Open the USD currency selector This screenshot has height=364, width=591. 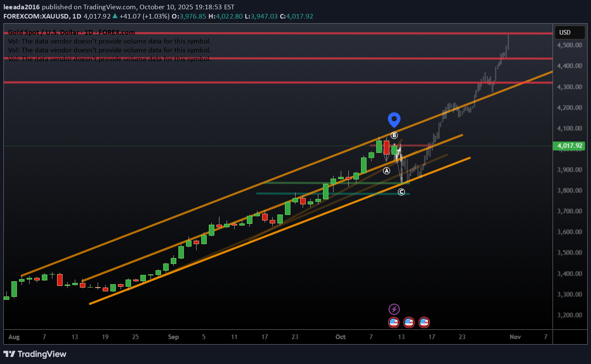pos(565,33)
